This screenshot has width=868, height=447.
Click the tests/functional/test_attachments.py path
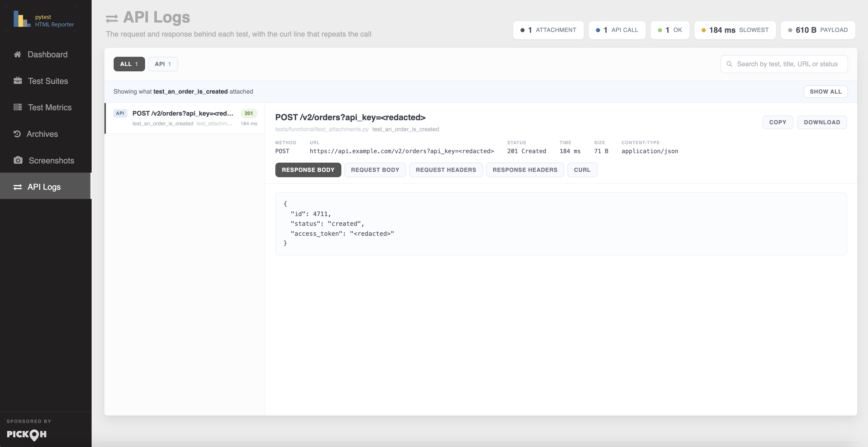coord(322,129)
